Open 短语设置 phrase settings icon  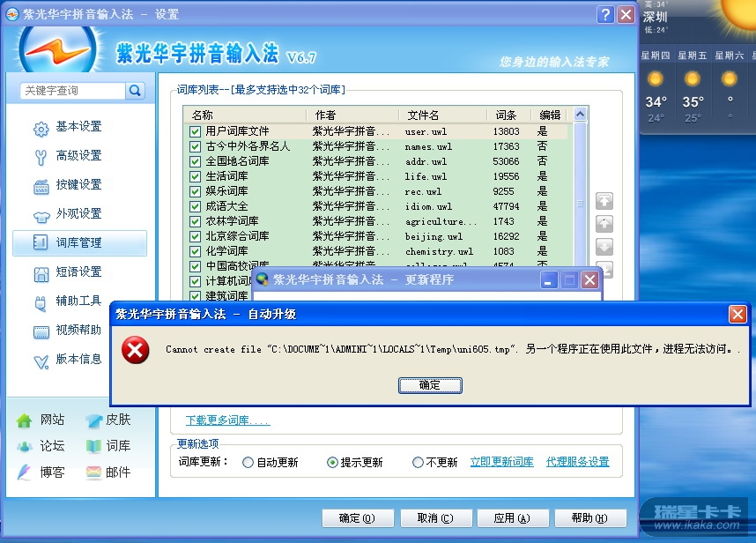pyautogui.click(x=41, y=274)
